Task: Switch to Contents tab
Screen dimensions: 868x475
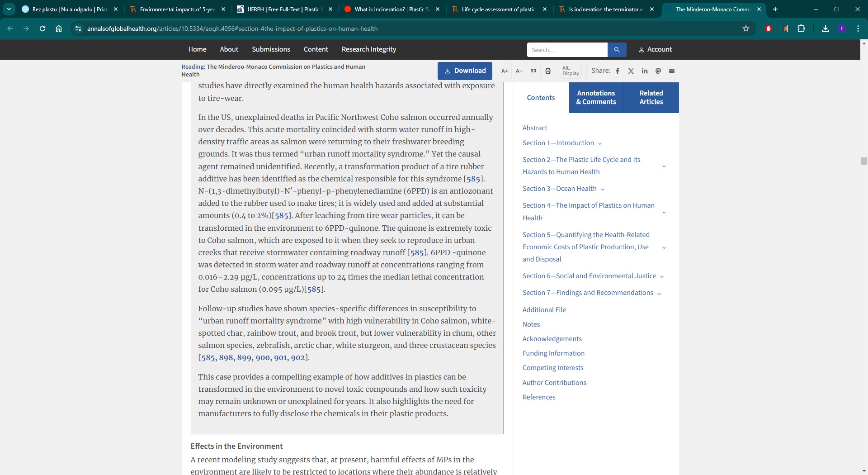Action: (541, 98)
